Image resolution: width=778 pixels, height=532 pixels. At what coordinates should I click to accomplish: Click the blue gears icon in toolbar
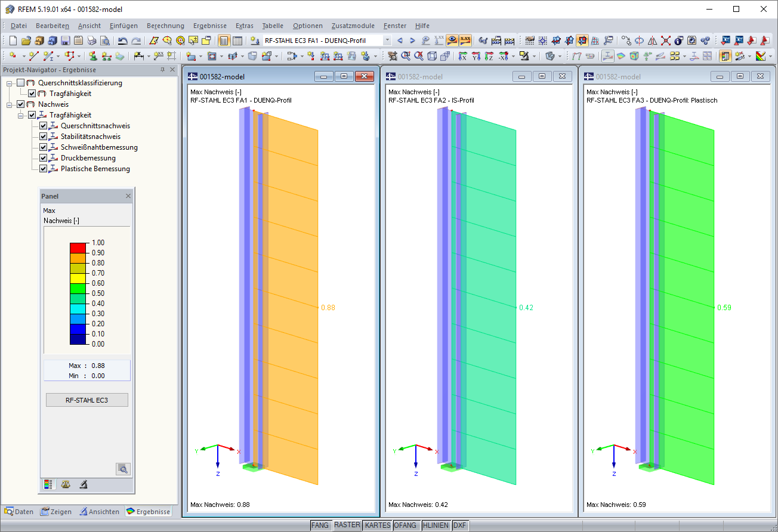pyautogui.click(x=705, y=41)
